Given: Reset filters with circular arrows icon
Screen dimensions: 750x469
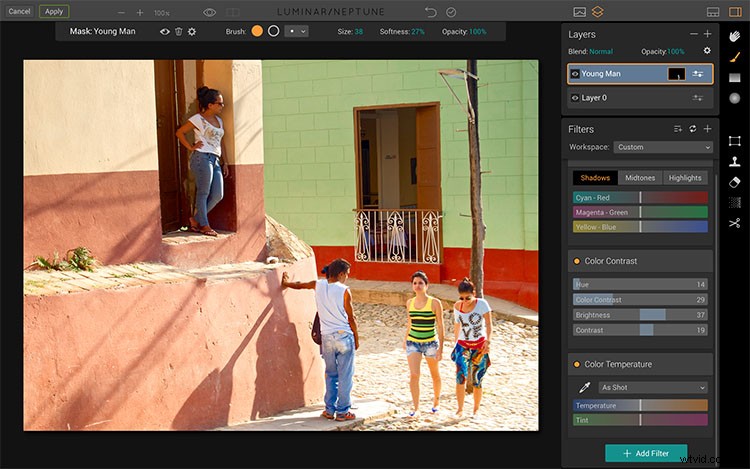Looking at the screenshot, I should click(x=693, y=129).
